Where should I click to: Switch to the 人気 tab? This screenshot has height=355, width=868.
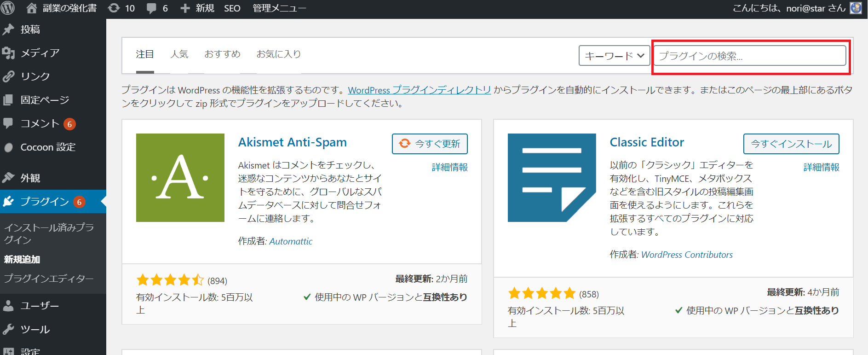tap(179, 54)
